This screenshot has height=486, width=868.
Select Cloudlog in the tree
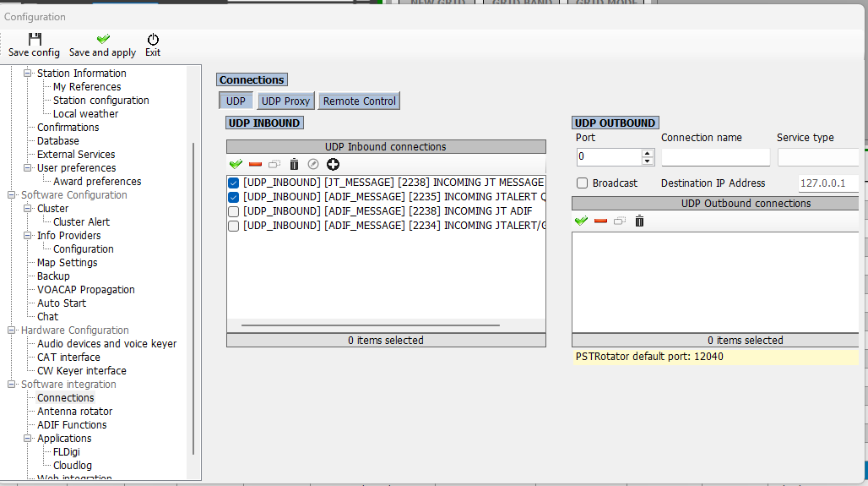coord(73,466)
